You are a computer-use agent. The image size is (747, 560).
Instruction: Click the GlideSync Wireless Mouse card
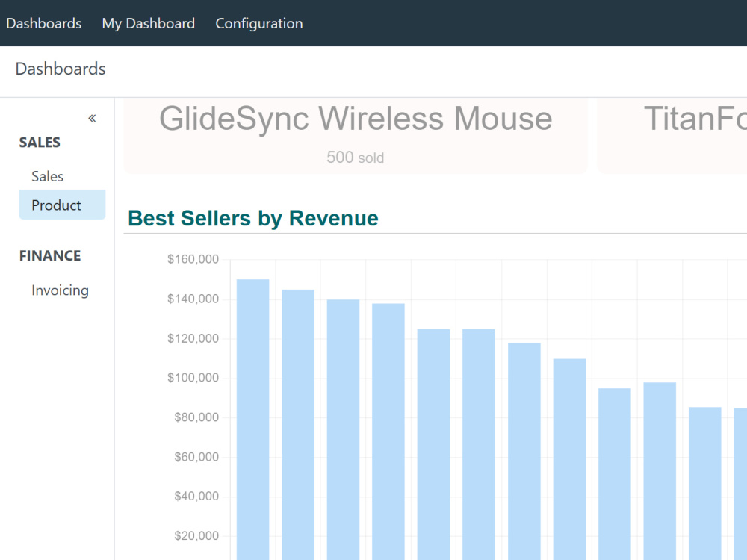[x=356, y=136]
